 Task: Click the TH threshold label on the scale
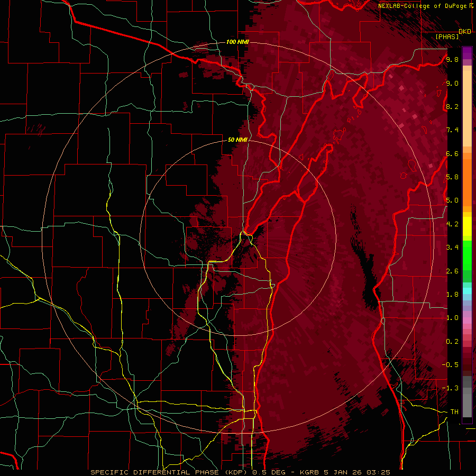click(454, 411)
